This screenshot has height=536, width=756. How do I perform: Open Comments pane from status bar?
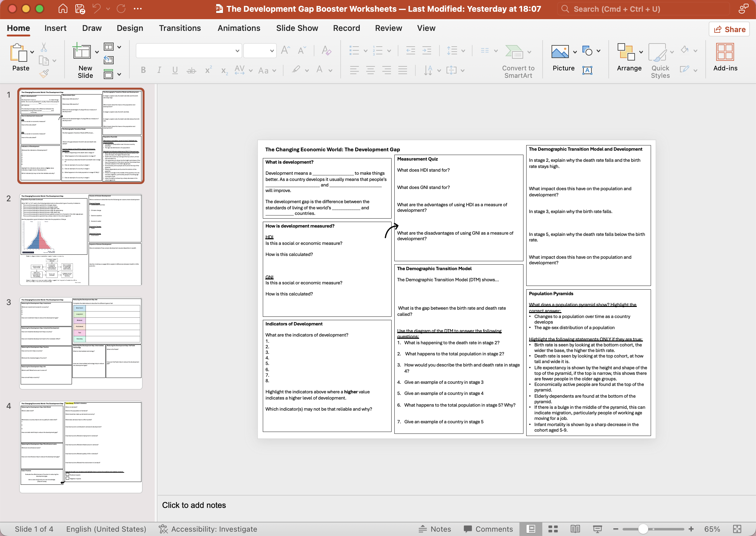click(x=488, y=529)
